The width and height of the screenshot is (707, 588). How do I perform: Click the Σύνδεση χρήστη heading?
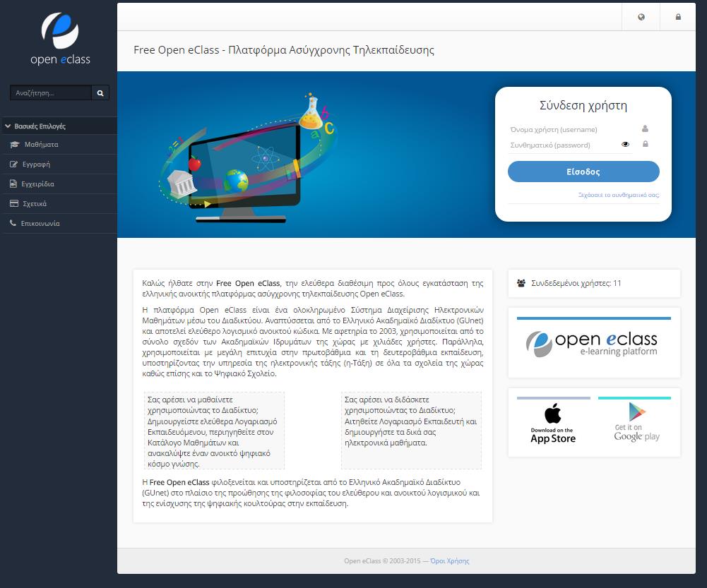(583, 105)
